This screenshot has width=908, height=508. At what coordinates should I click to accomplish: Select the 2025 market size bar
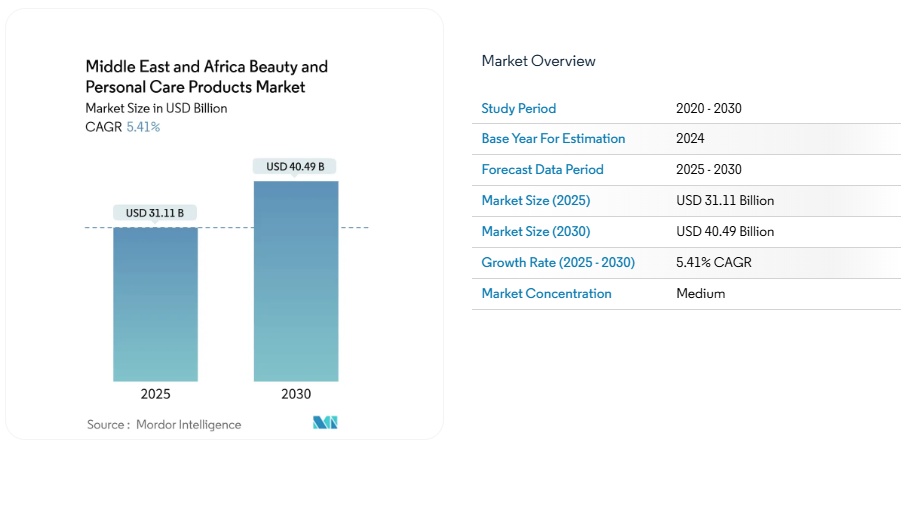(155, 304)
